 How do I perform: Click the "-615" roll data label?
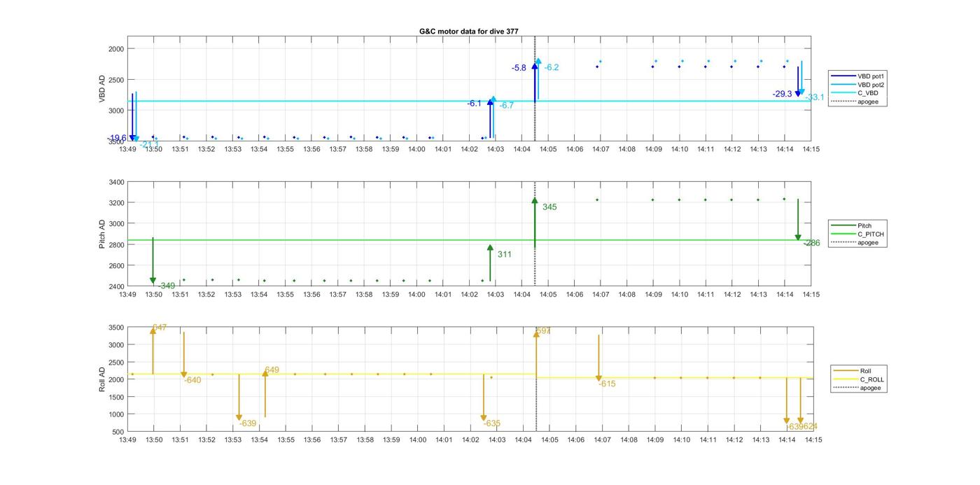607,384
